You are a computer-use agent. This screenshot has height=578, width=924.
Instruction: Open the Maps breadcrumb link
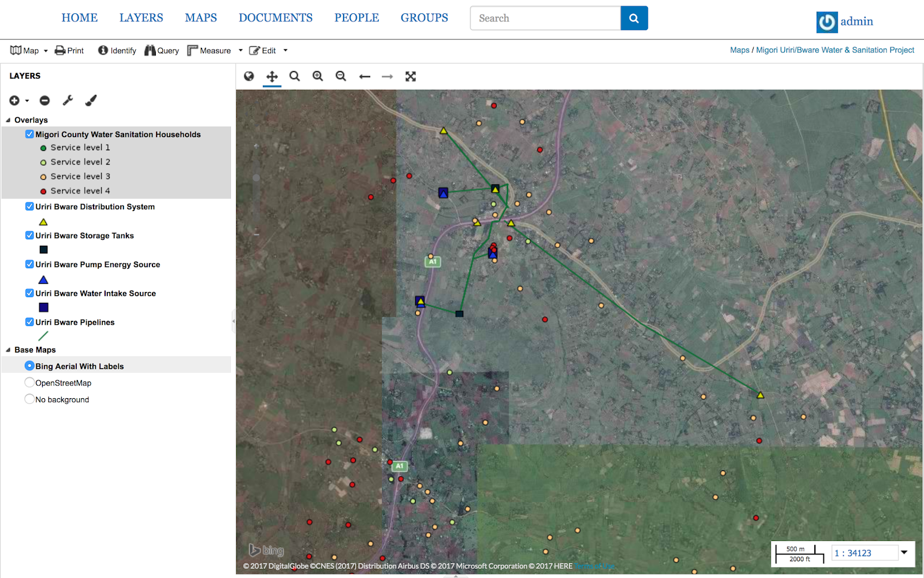(x=739, y=50)
